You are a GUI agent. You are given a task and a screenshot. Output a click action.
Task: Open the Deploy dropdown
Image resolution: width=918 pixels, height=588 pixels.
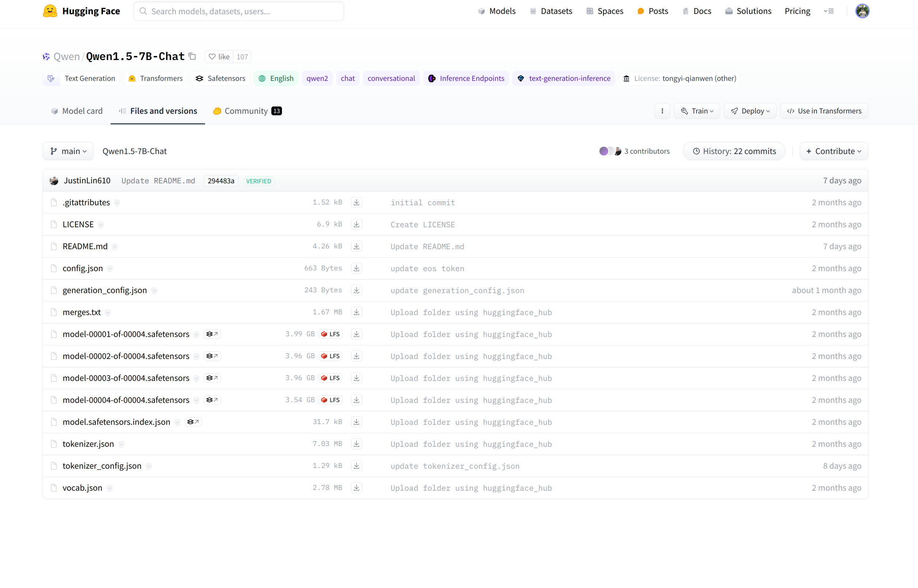tap(750, 111)
